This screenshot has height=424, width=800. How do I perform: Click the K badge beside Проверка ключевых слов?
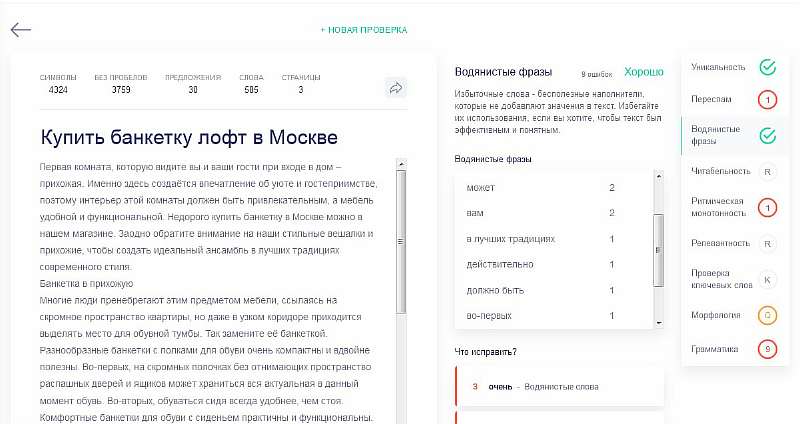point(767,280)
